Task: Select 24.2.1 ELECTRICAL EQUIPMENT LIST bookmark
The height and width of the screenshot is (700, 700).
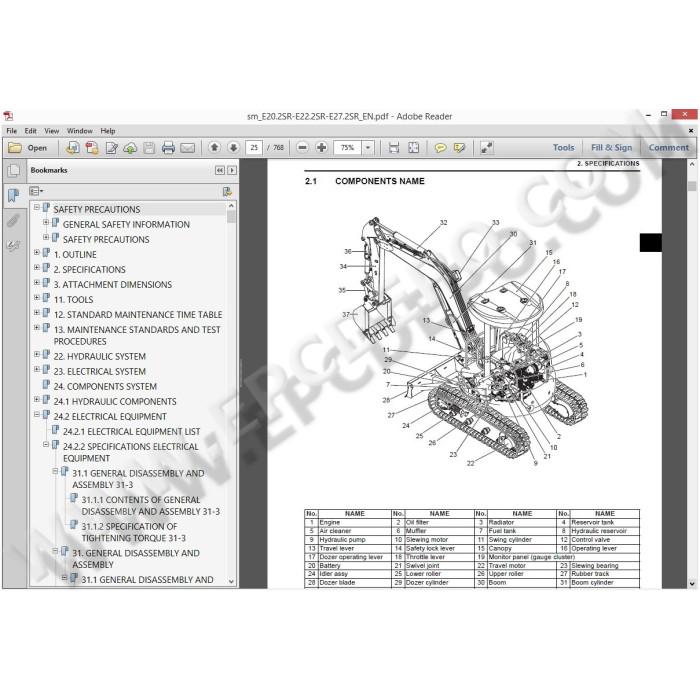Action: [131, 432]
